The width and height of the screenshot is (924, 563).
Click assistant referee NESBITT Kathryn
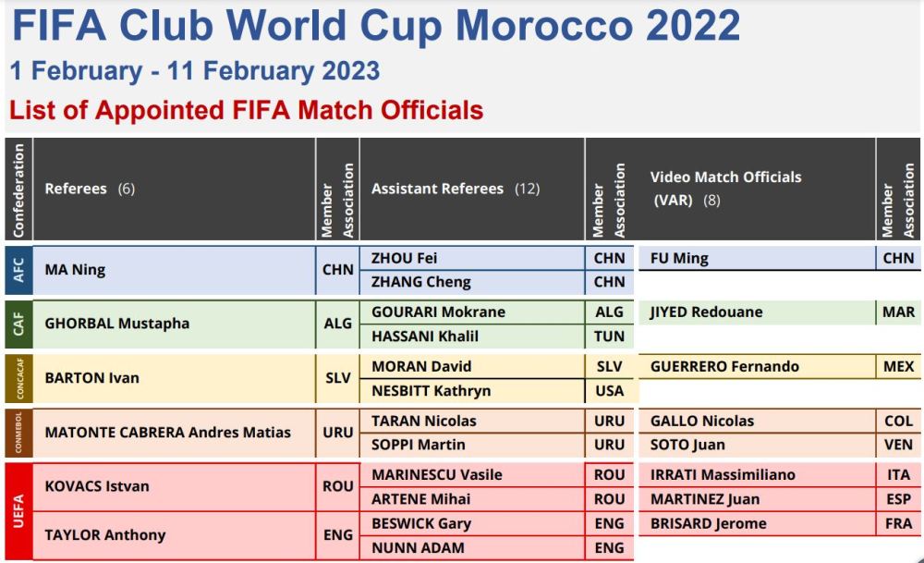431,390
